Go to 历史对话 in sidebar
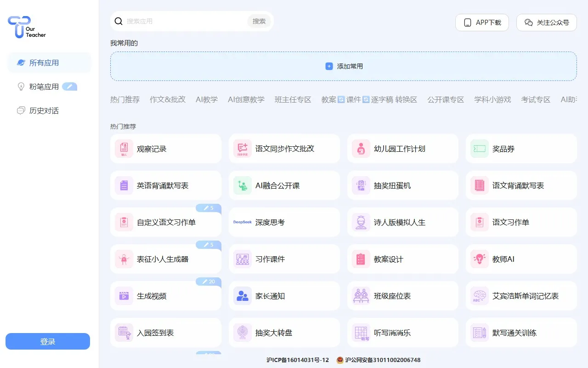The image size is (588, 368). 44,110
